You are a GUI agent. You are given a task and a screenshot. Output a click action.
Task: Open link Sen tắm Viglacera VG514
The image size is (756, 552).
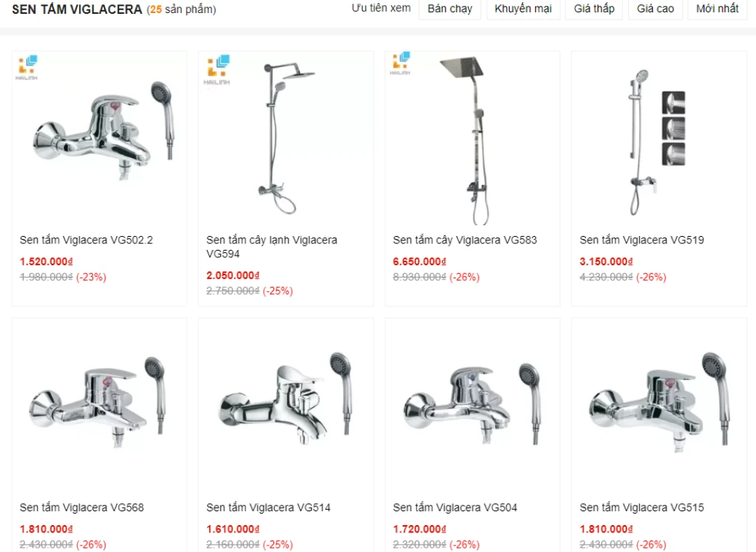coord(268,507)
